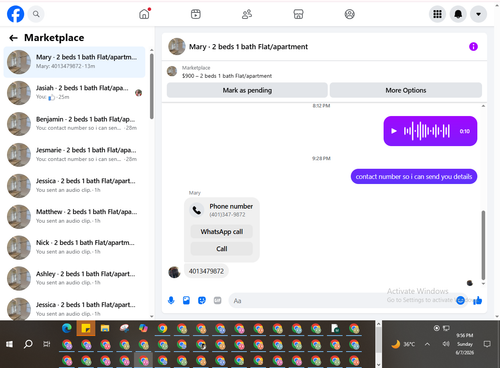Screen dimensions: 500x368
Task: Open the Mary conversation in list
Action: click(x=74, y=62)
